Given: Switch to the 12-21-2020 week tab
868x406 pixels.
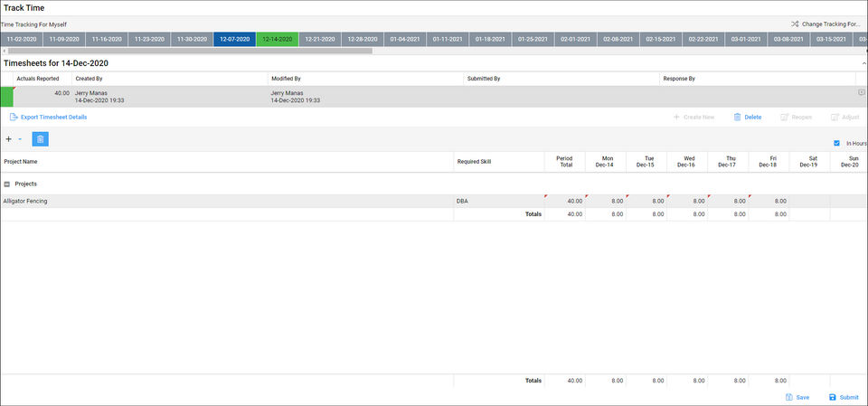Looking at the screenshot, I should click(320, 39).
